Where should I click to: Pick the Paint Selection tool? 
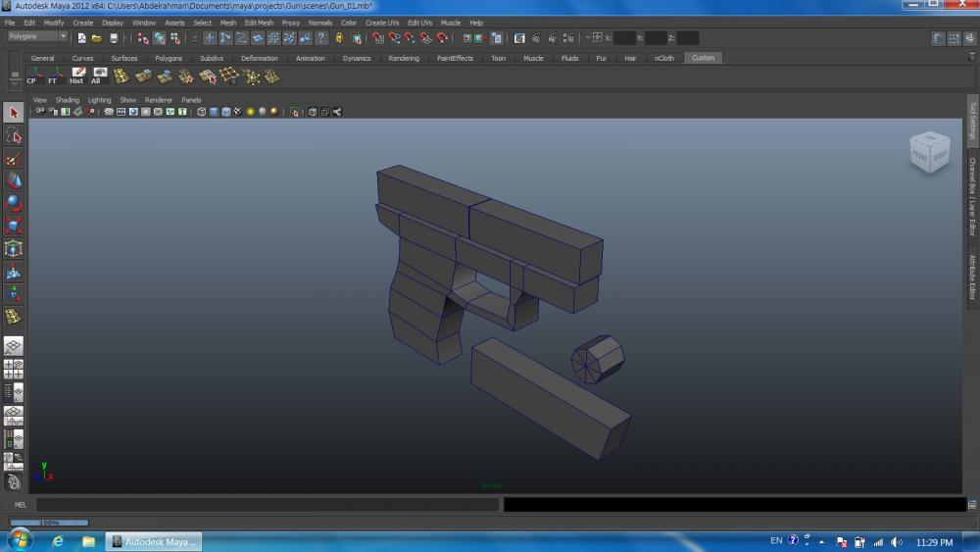click(14, 159)
